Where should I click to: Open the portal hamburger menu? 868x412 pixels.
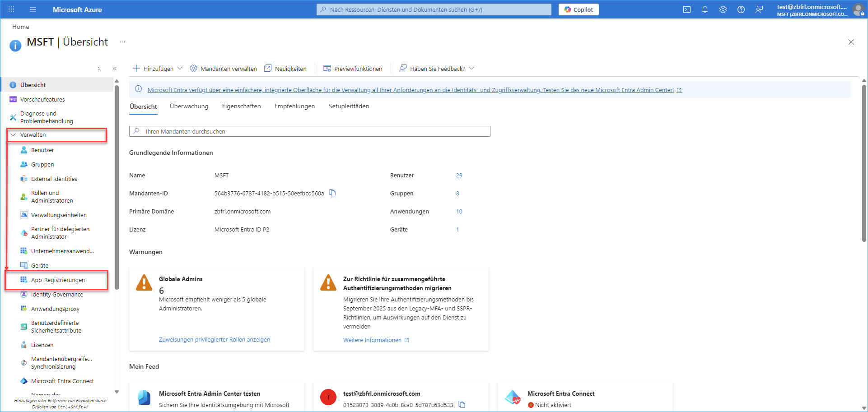click(x=33, y=9)
